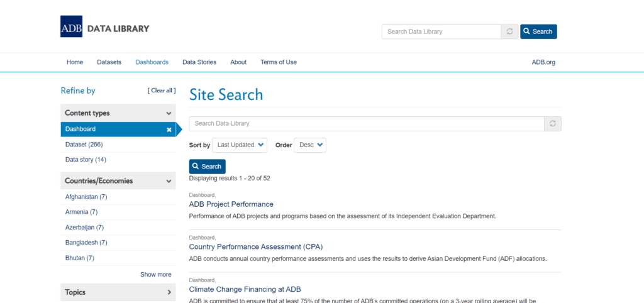Viewport: 644px width, 303px height.
Task: Filter by Dataset (266)
Action: click(x=84, y=145)
